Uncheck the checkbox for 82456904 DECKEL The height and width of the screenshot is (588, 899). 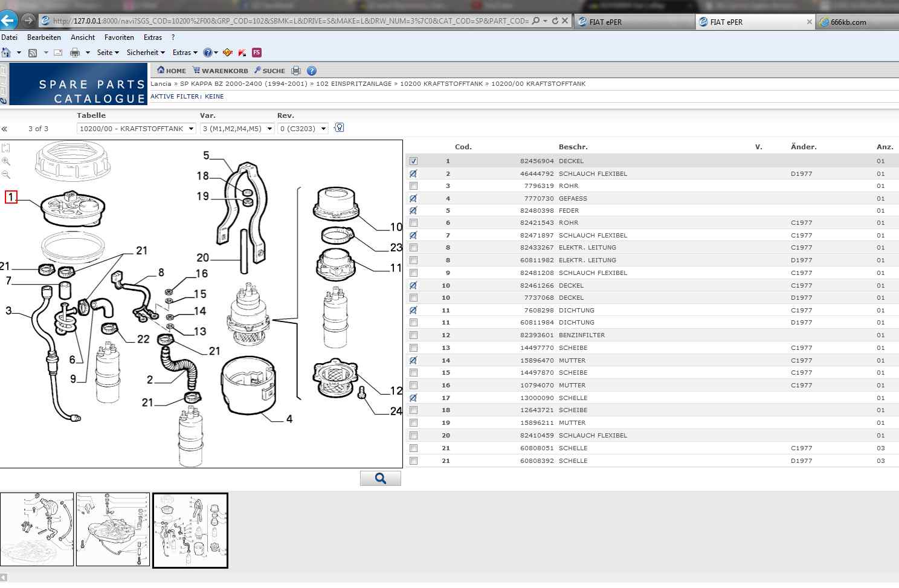tap(413, 161)
